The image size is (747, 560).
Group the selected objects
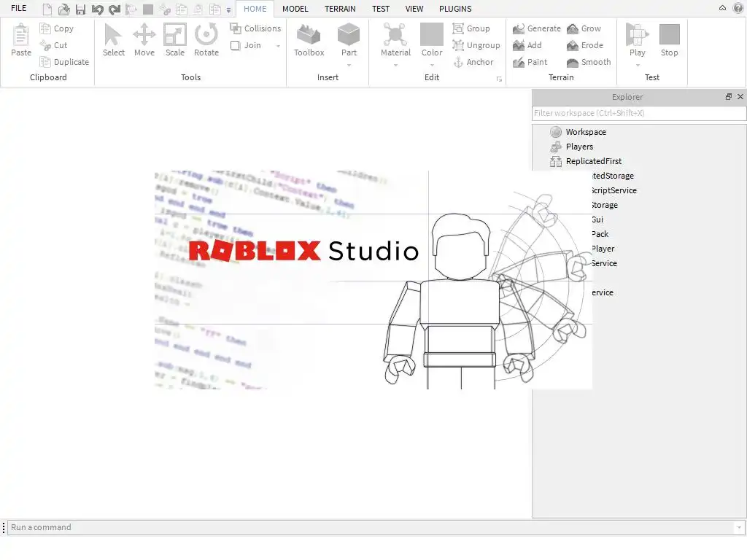coord(471,28)
